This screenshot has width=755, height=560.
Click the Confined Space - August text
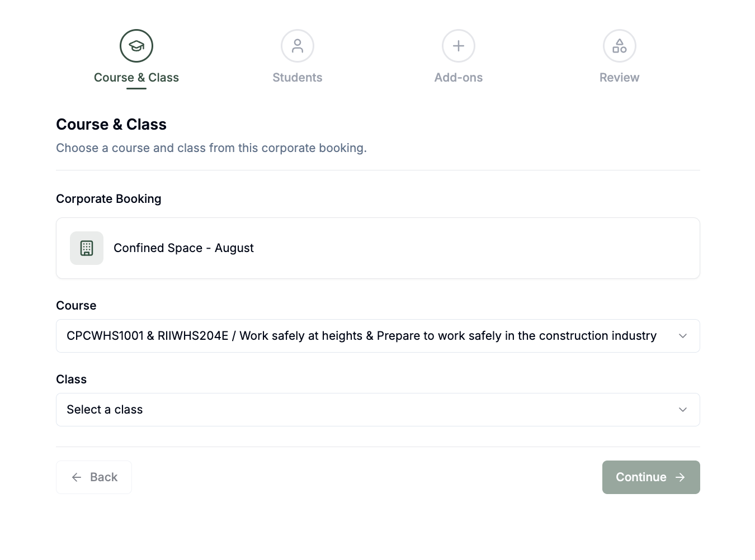(183, 248)
